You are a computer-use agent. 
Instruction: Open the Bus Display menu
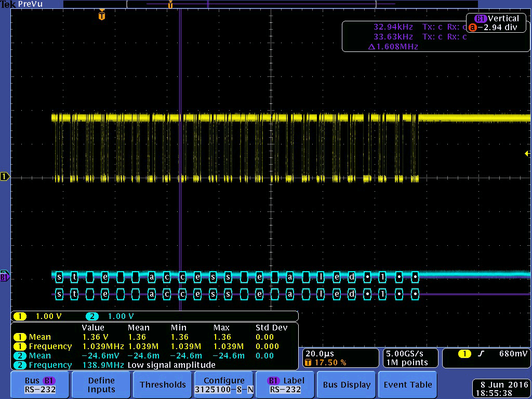pos(347,385)
